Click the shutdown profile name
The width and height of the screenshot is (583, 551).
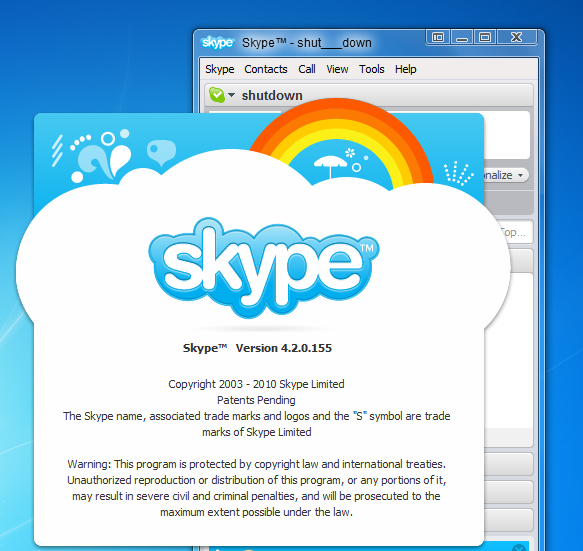pos(272,96)
